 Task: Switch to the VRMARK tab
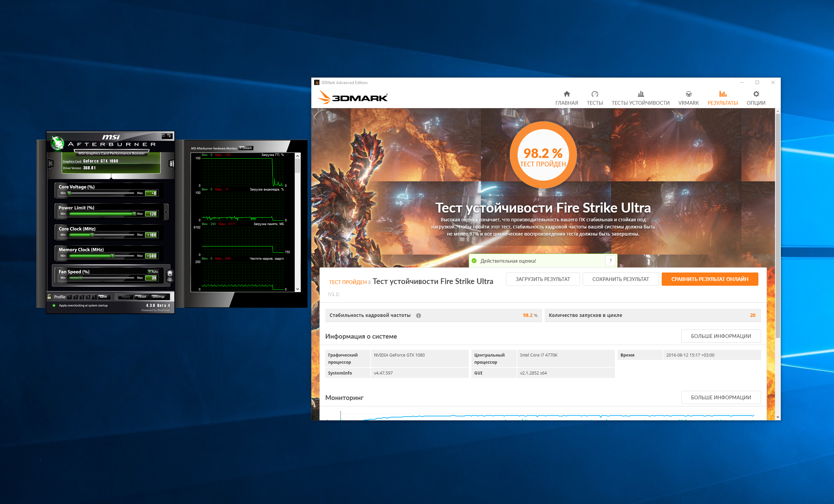point(688,98)
